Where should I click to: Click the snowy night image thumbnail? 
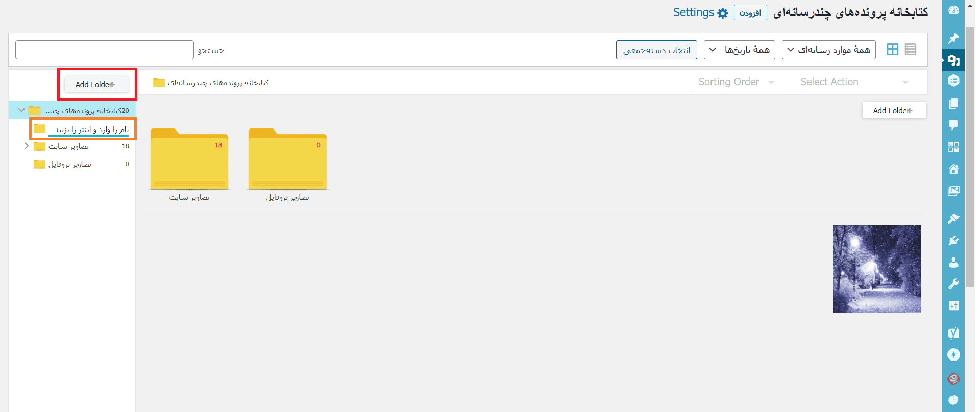coord(876,269)
